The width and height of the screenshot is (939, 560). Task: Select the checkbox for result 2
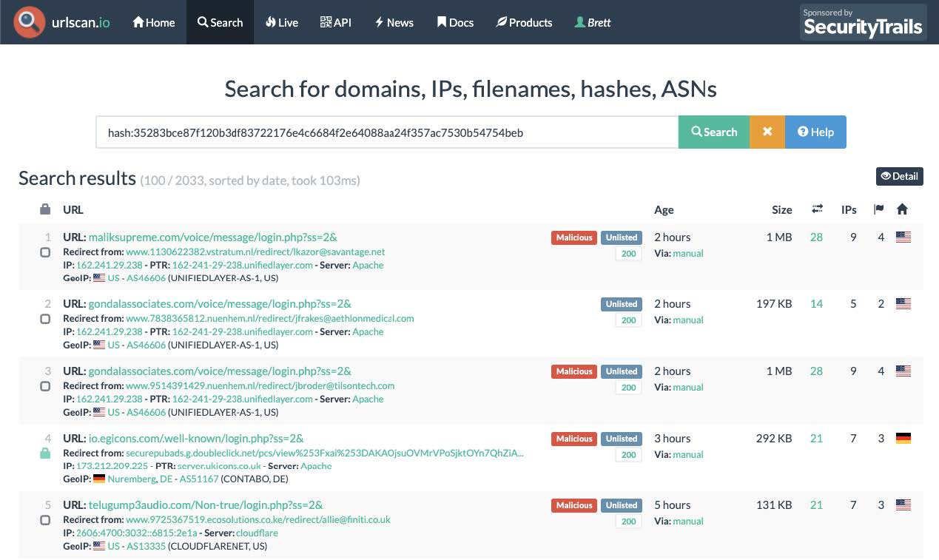point(45,319)
